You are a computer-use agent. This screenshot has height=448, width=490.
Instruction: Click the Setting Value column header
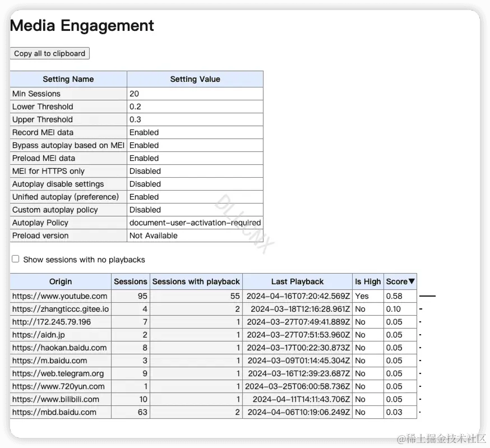point(195,79)
